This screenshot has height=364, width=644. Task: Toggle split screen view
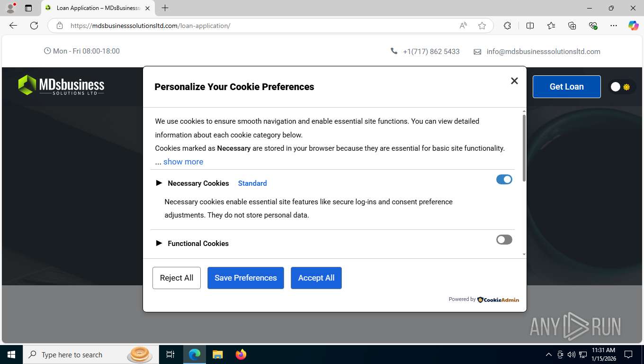click(x=530, y=26)
